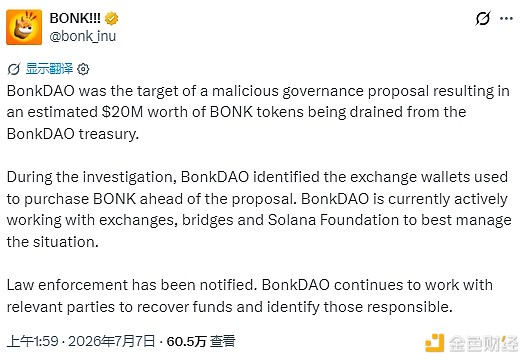Image resolution: width=529 pixels, height=363 pixels.
Task: Click the 金色财经 watermark text
Action: [x=483, y=344]
